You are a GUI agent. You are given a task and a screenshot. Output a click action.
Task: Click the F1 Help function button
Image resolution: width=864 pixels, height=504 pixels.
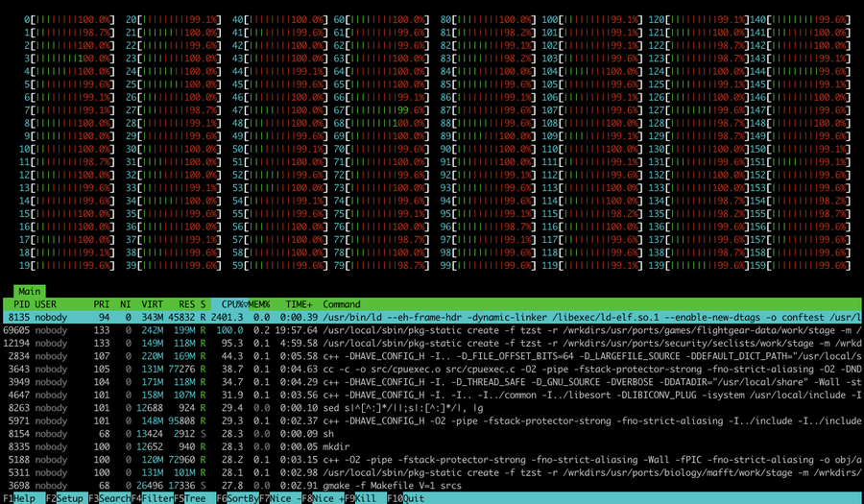click(x=22, y=498)
